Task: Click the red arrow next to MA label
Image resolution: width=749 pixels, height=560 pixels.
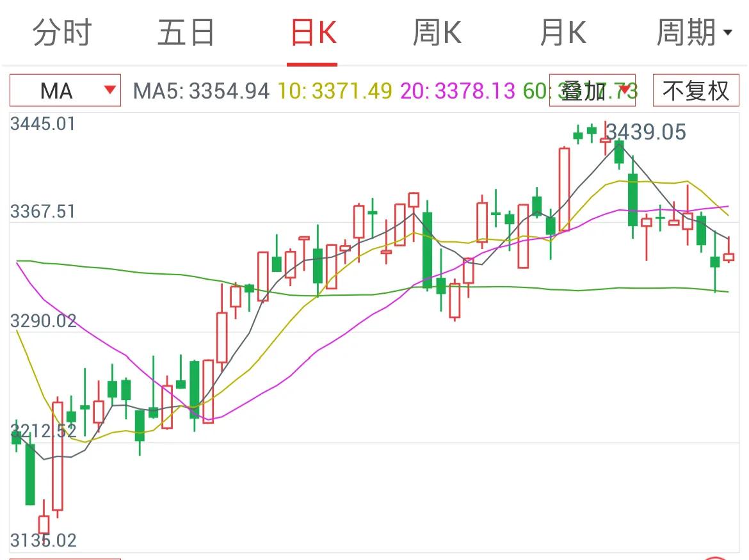Action: click(x=110, y=90)
